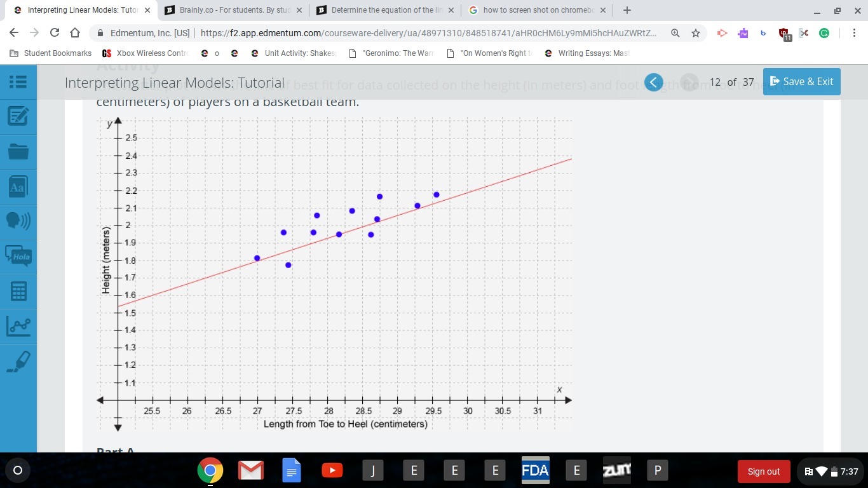Open the course table of contents menu icon
Screen dimensions: 868x488
[x=18, y=82]
